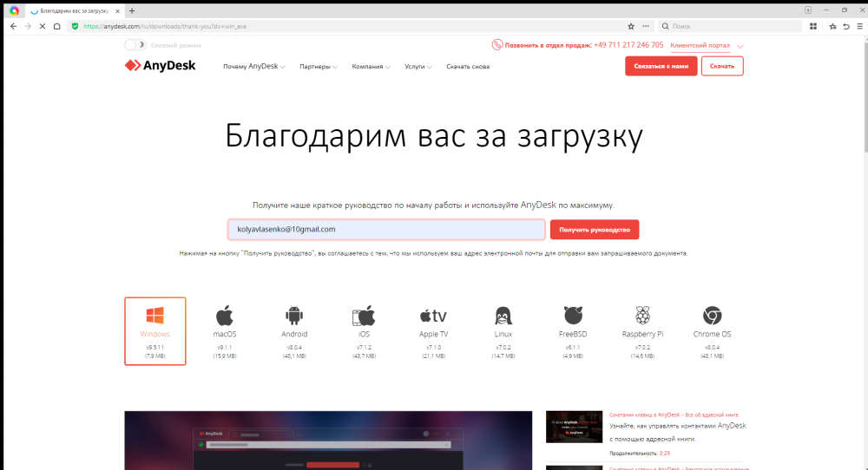Click the email address input field

(x=386, y=230)
